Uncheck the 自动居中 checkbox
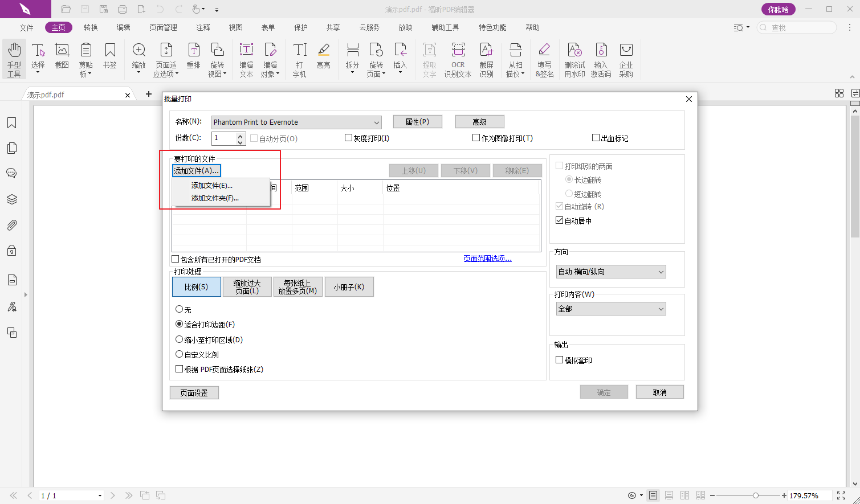This screenshot has width=860, height=504. (x=560, y=220)
